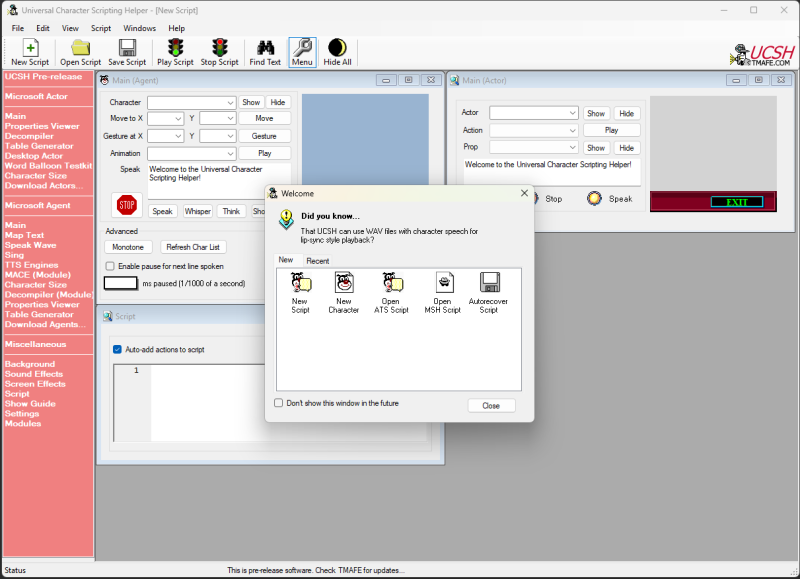Click the Script window title icon
The image size is (800, 579).
[108, 316]
